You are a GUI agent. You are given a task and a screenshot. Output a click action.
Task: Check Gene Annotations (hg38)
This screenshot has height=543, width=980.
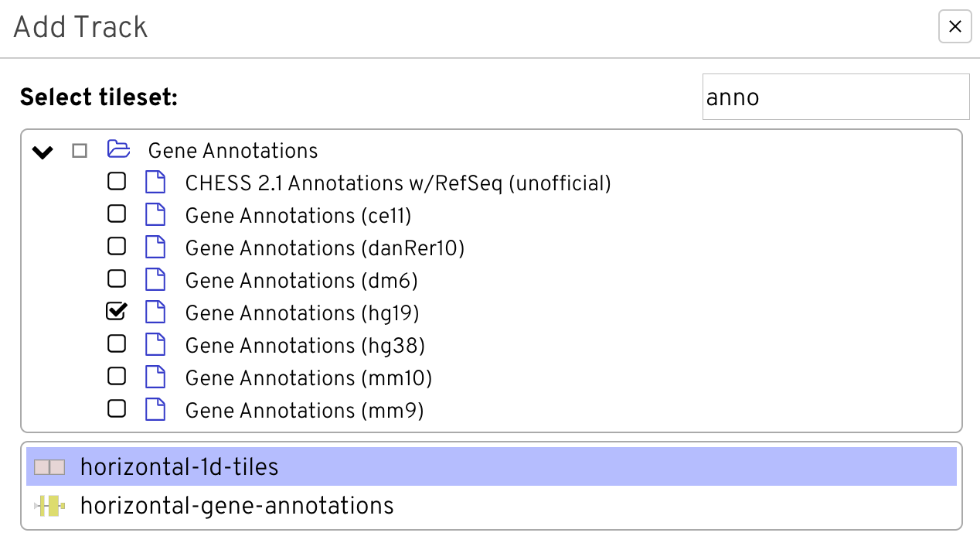[x=117, y=344]
